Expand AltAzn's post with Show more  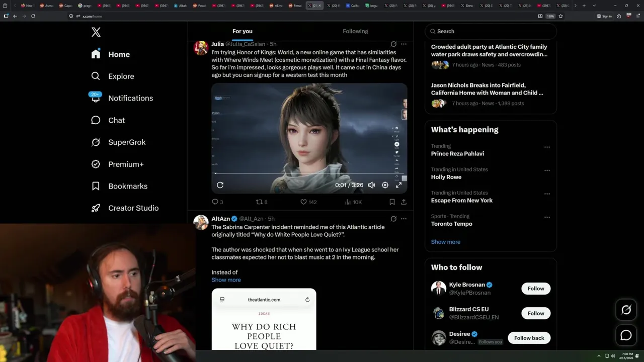pos(226,280)
